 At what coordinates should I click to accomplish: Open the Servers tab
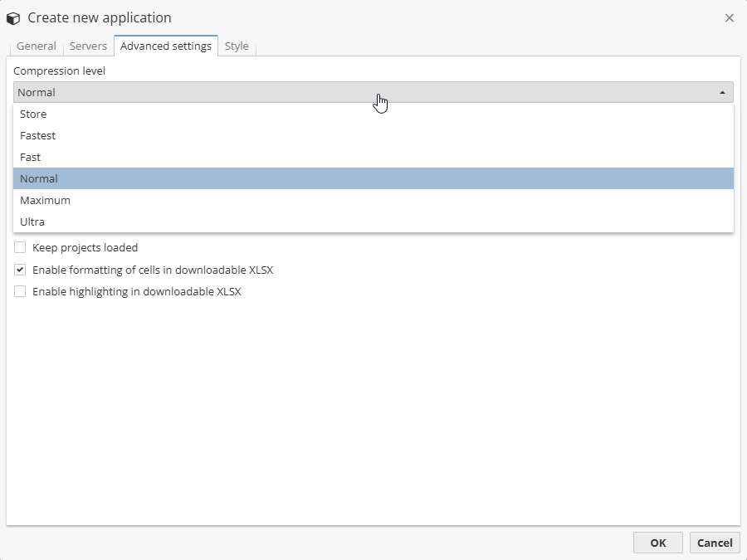(x=88, y=46)
